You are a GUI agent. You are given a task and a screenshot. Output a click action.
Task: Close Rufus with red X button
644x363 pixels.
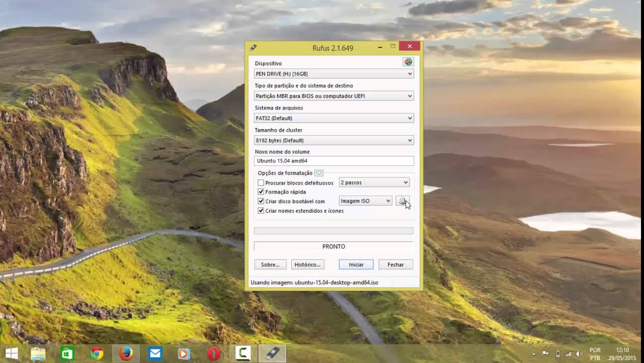[x=410, y=46]
